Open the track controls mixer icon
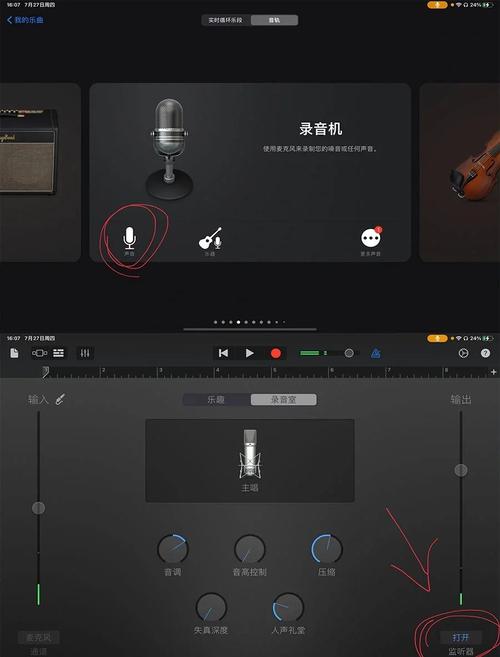The width and height of the screenshot is (500, 657). [x=85, y=353]
